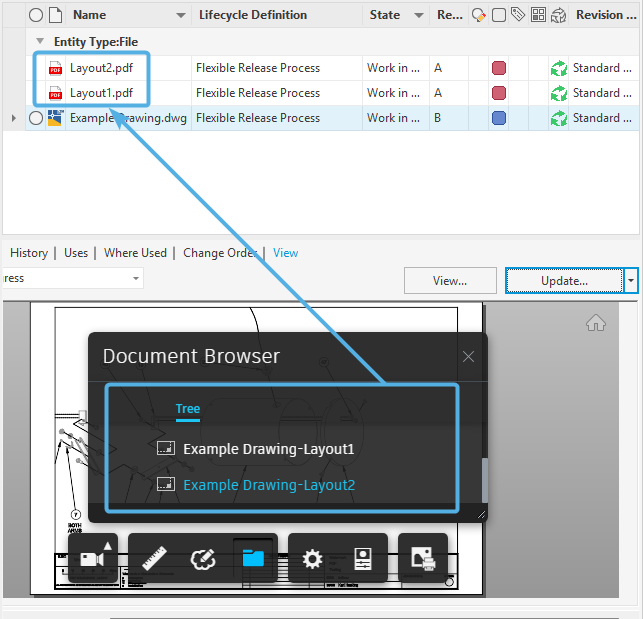Click sheet icon beside Example Drawing-Layout2

pos(166,484)
